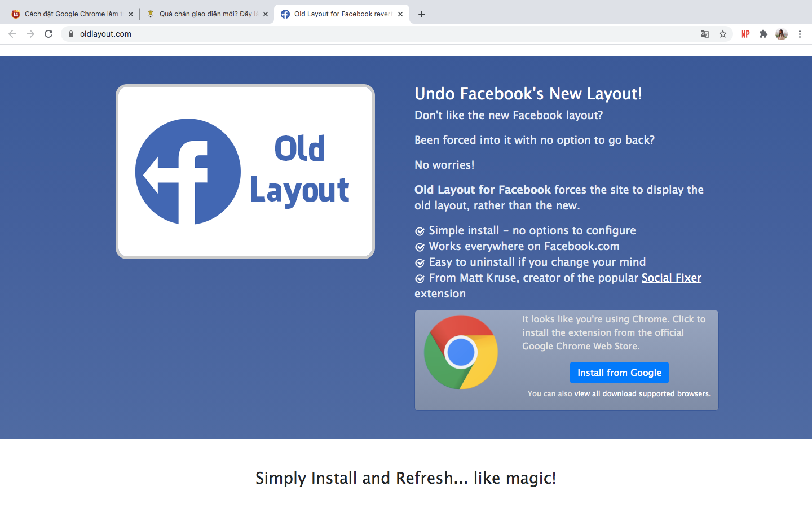Close the 'Old Layout for Facebook' tab

point(400,14)
